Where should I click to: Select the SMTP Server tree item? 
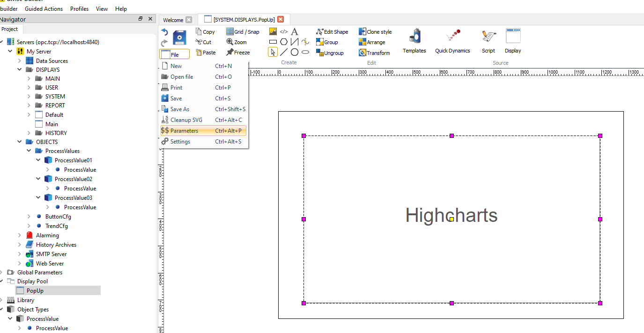(x=51, y=254)
